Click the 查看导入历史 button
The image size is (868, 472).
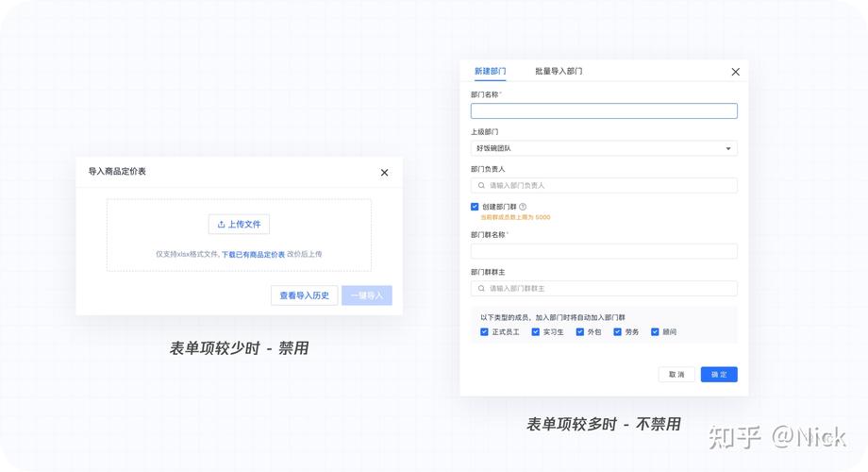coord(305,295)
